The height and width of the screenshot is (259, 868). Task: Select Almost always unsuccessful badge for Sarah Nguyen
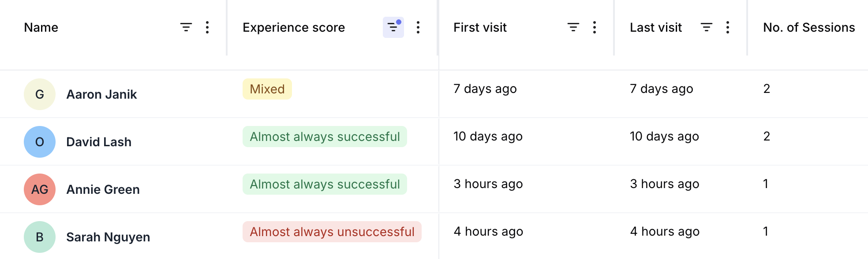coord(332,231)
